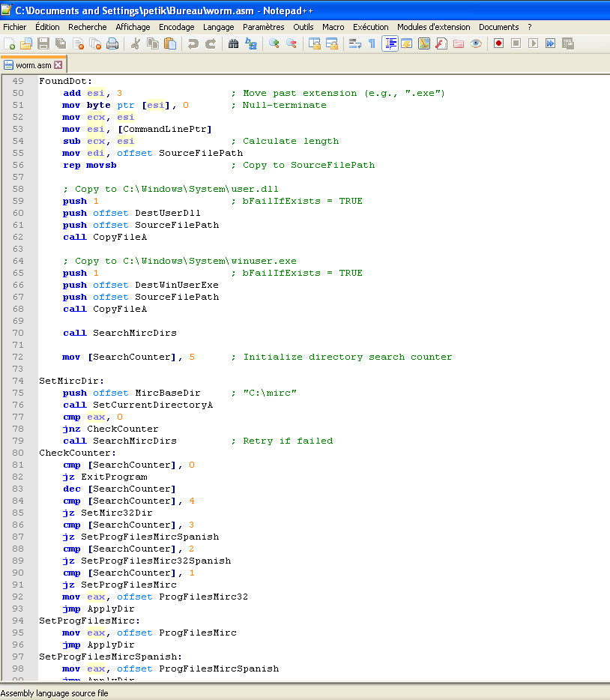Click the Save All toolbar icon
610x700 pixels.
tap(61, 43)
